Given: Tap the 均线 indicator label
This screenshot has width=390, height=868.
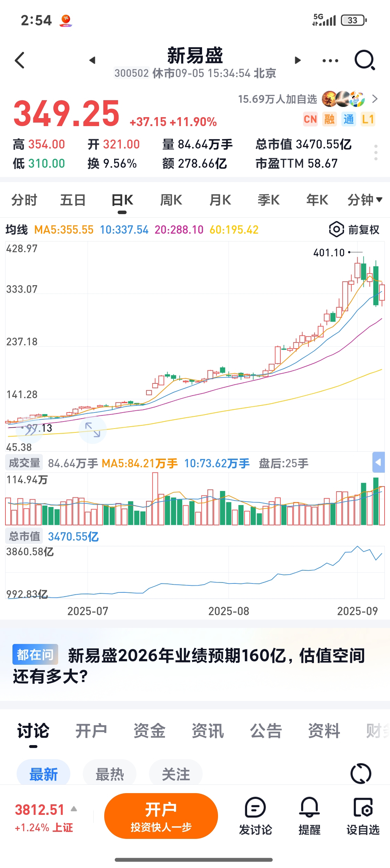Looking at the screenshot, I should (17, 230).
